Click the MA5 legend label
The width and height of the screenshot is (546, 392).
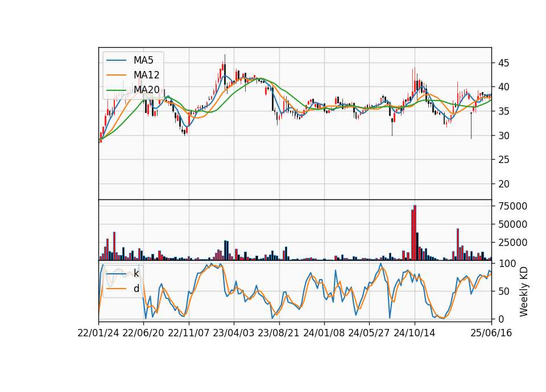point(143,60)
